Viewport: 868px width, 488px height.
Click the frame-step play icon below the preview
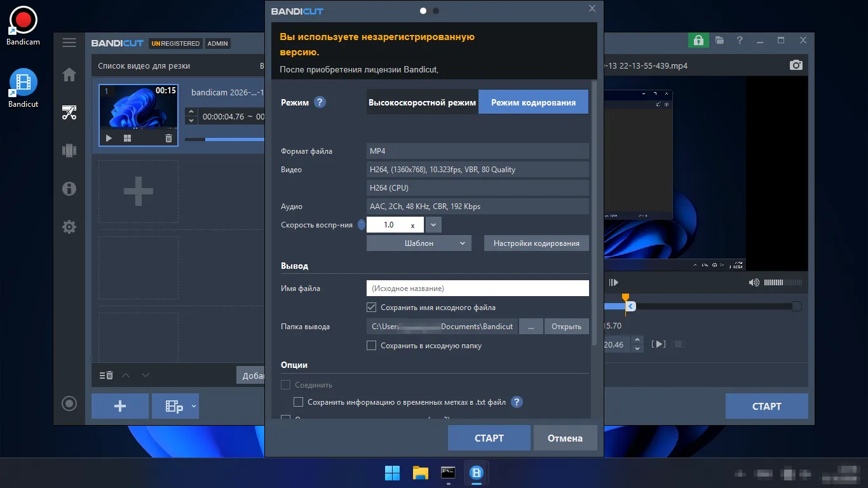(613, 283)
